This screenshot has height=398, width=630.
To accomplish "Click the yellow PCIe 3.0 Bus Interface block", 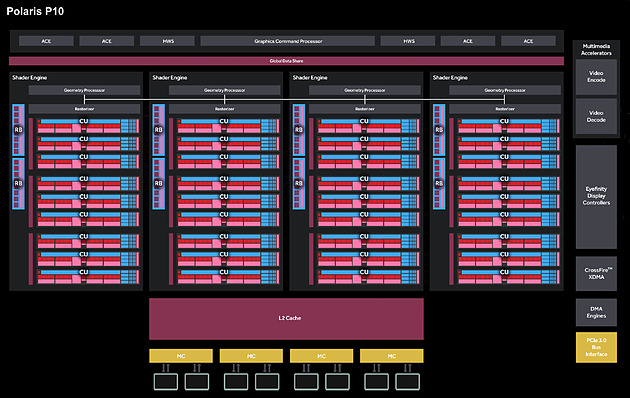I will point(596,347).
